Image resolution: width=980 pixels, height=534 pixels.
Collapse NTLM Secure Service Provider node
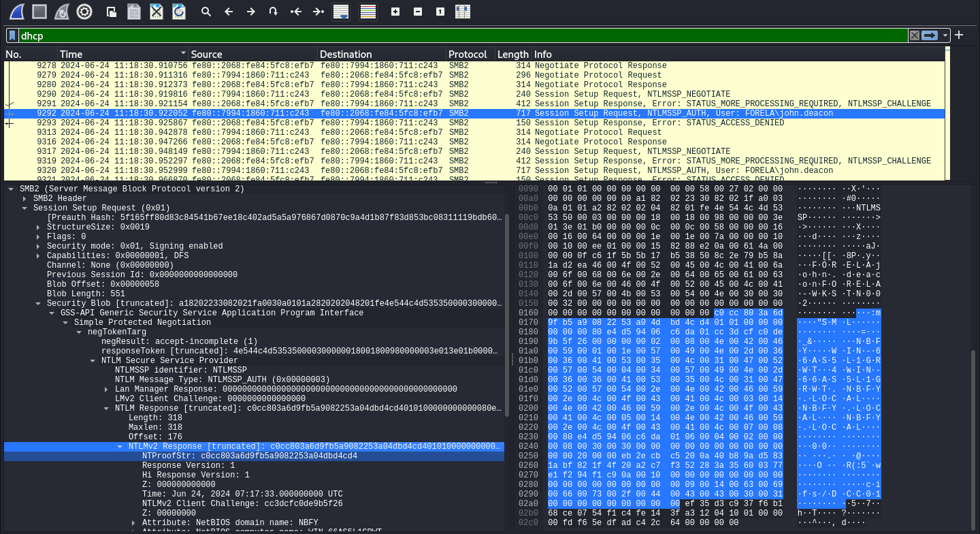click(93, 360)
